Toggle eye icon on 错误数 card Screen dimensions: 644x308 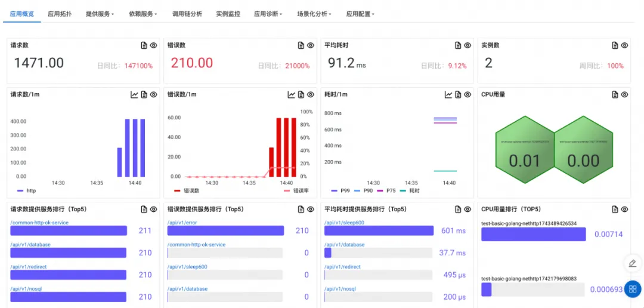point(311,45)
